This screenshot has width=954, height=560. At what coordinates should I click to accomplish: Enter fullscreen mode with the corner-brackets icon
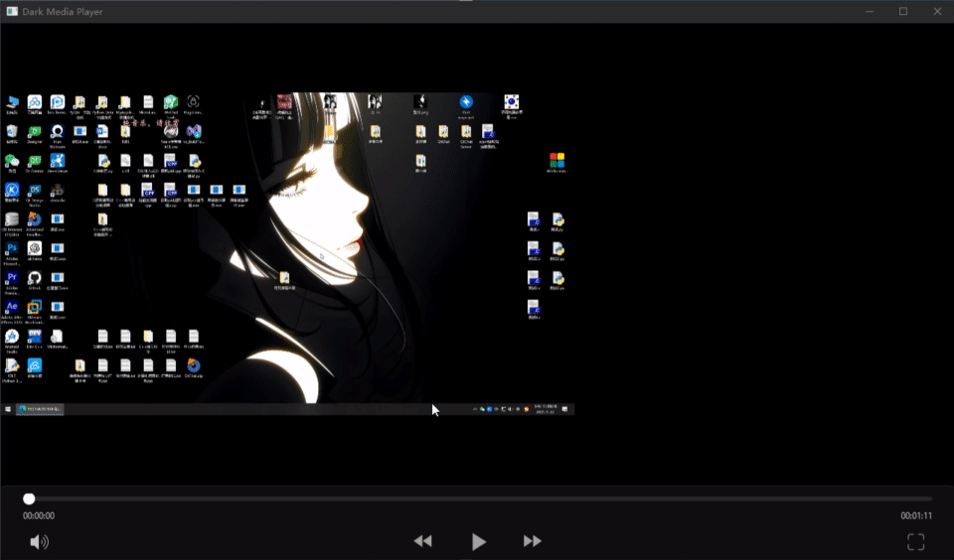pos(915,542)
